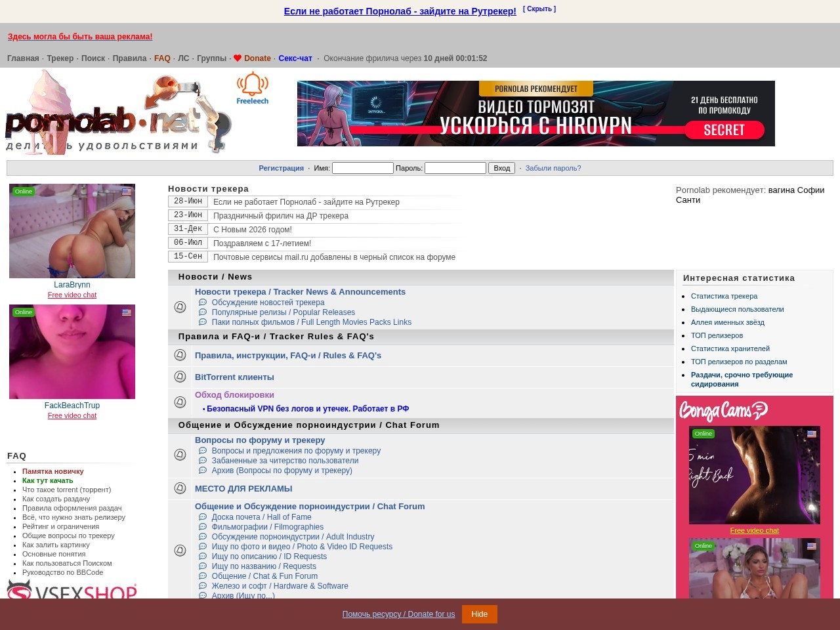The height and width of the screenshot is (630, 840).
Task: Click the bubble icon beside Hall of Fame
Action: [203, 517]
